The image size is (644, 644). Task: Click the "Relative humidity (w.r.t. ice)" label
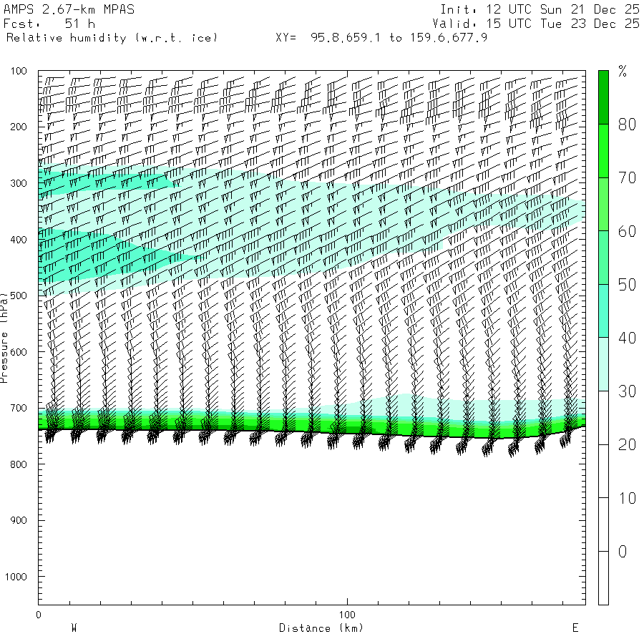coord(111,37)
